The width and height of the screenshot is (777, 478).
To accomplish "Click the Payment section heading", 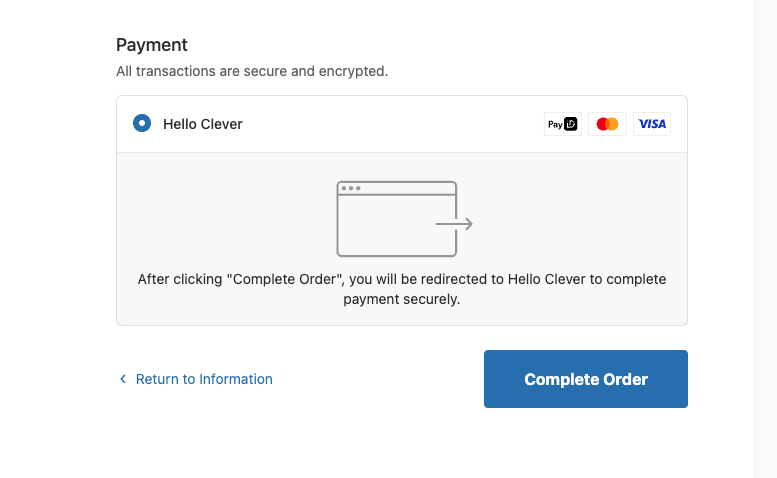I will (x=152, y=45).
